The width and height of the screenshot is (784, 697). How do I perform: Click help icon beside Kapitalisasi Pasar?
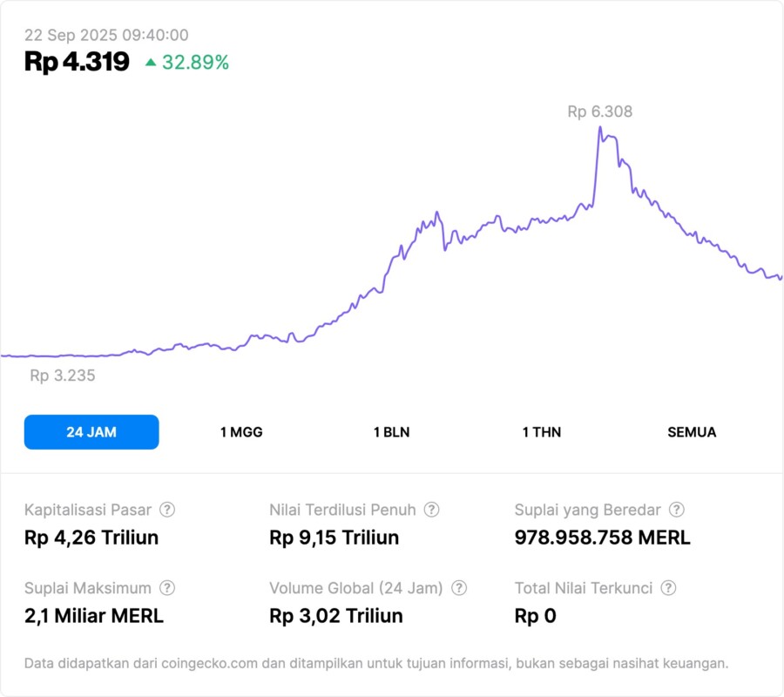[167, 510]
